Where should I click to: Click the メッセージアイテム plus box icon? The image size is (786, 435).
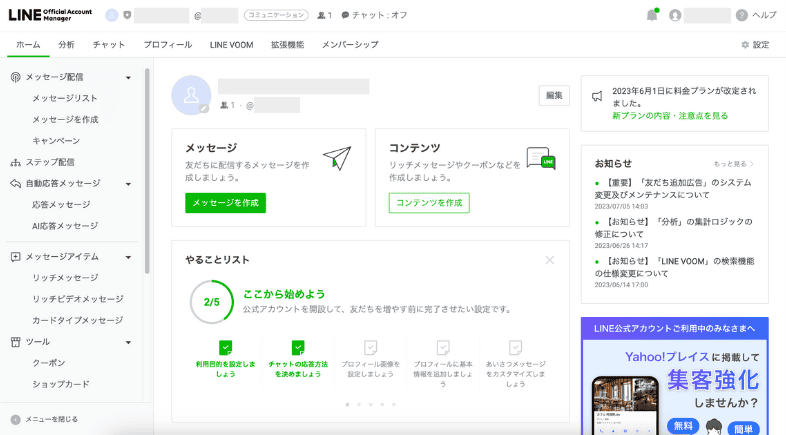click(16, 257)
